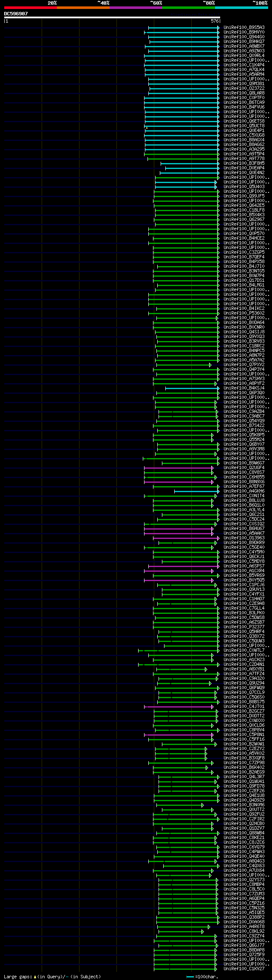Click hit label UniRef100_D0EAP4

point(244,168)
